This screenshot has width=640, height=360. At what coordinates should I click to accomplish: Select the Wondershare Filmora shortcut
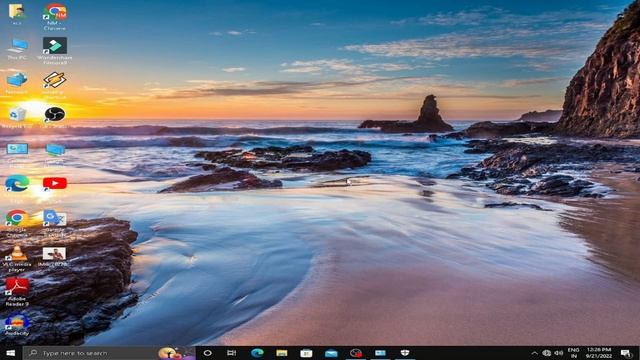coord(55,50)
